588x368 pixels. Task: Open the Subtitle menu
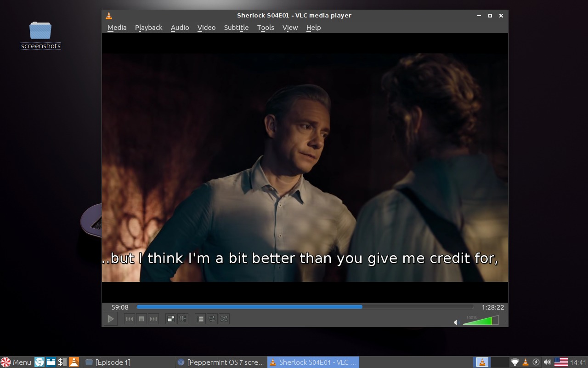tap(236, 28)
